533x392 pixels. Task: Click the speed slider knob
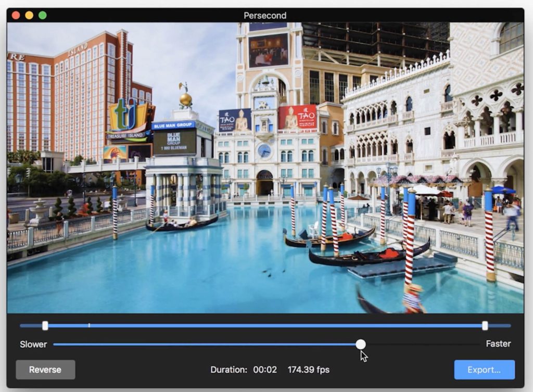pos(361,344)
